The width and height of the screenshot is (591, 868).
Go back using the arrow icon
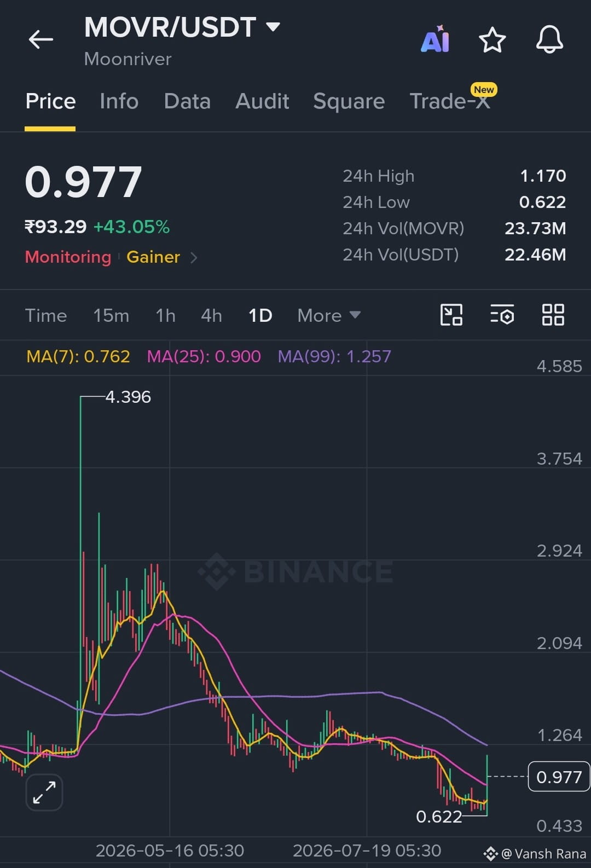40,39
